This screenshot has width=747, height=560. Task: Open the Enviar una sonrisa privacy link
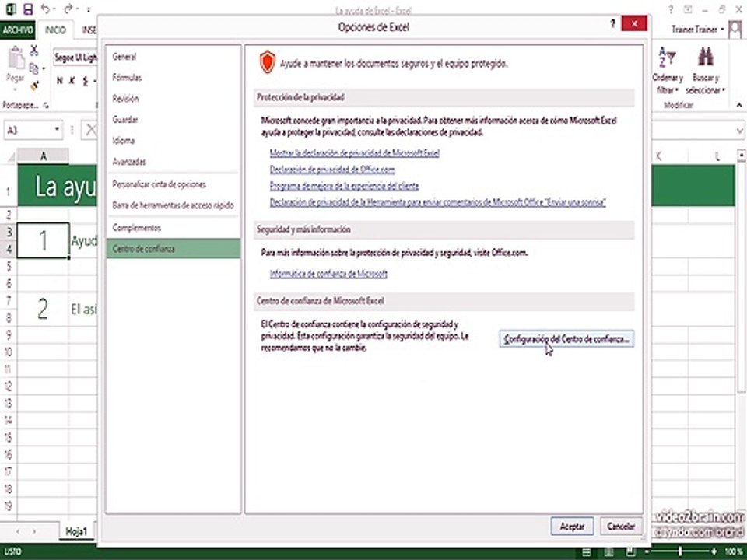[x=438, y=202]
